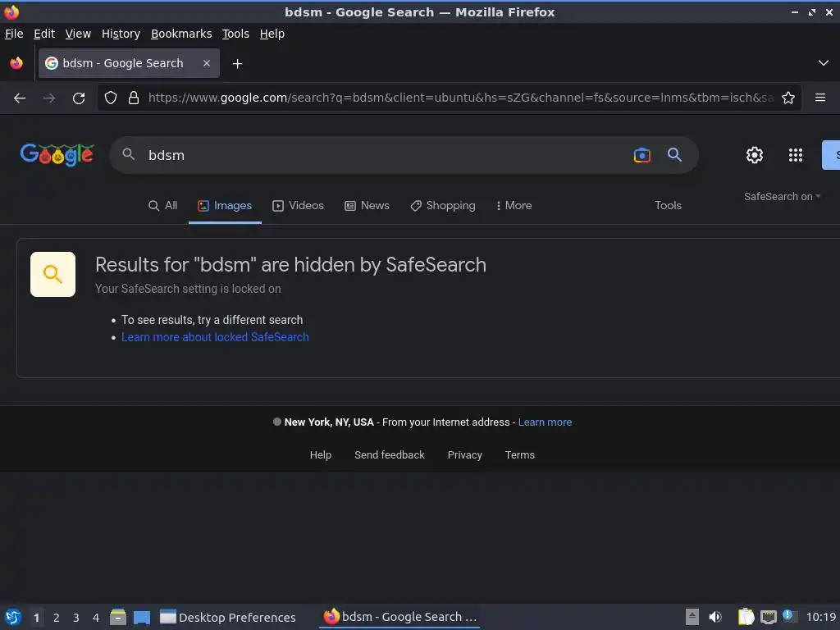Open the View menu
This screenshot has width=840, height=630.
(78, 34)
